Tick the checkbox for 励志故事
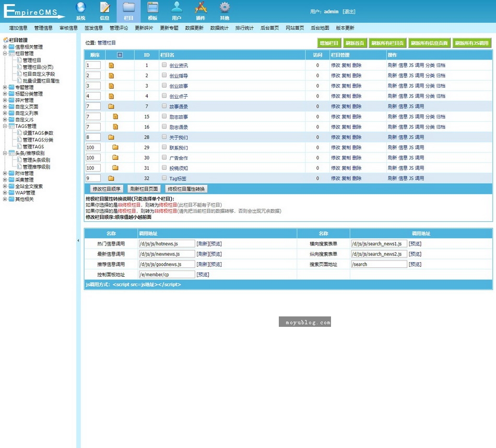This screenshot has width=496, height=448. pyautogui.click(x=164, y=116)
